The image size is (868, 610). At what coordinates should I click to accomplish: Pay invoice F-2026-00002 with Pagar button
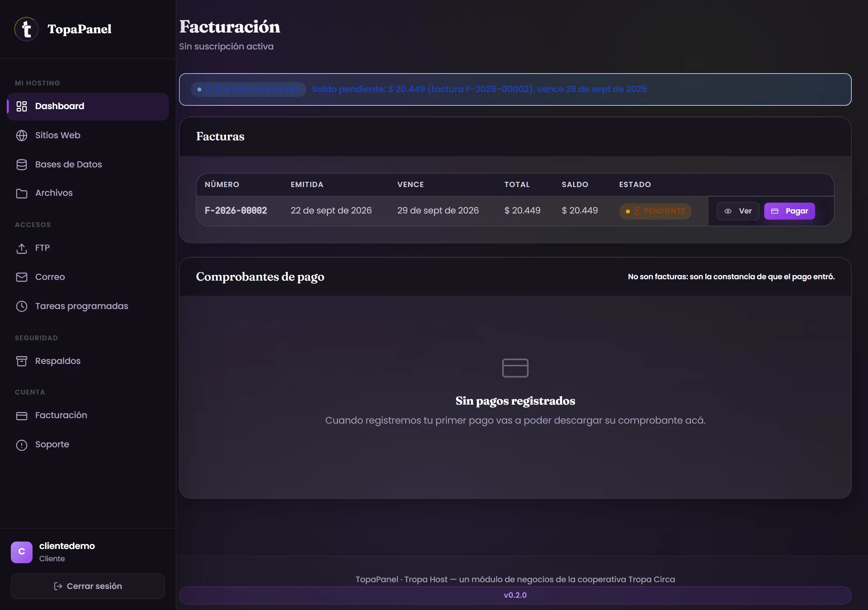tap(789, 211)
